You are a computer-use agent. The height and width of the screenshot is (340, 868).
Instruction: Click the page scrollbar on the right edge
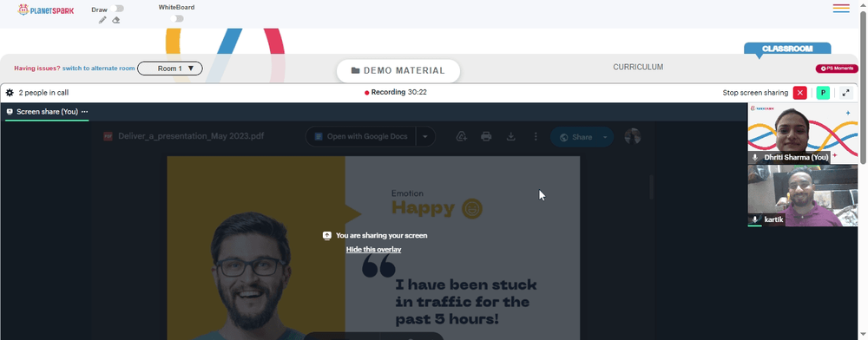(864, 87)
